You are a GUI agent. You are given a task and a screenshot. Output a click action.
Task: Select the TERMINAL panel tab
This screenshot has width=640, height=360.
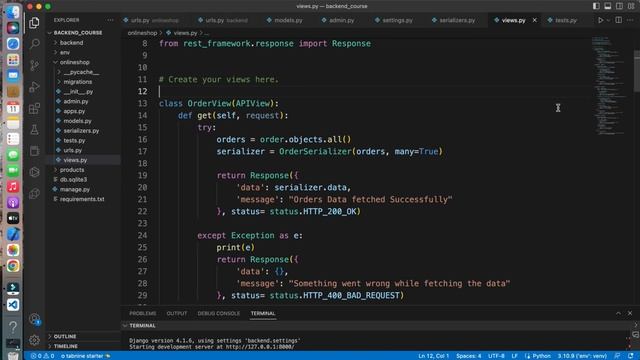[263, 313]
